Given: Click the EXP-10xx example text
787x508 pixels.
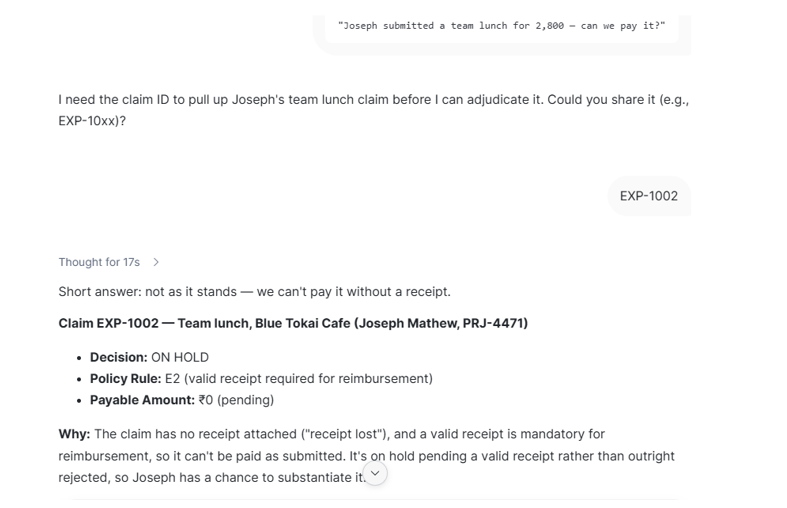Looking at the screenshot, I should (88, 121).
